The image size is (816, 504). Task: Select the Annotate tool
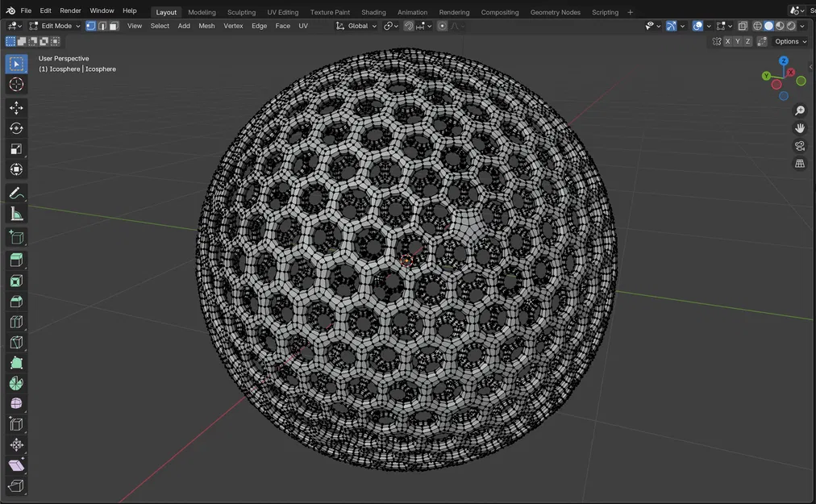16,193
